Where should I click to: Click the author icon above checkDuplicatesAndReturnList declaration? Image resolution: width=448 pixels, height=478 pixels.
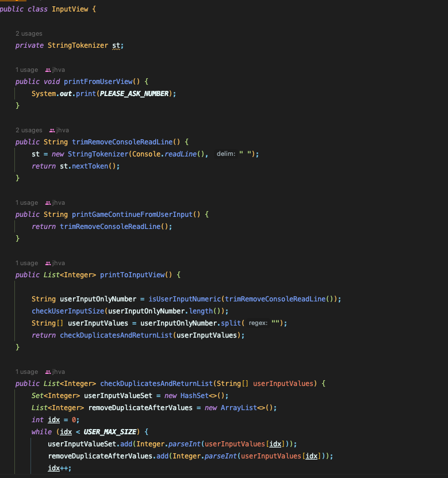click(x=48, y=372)
